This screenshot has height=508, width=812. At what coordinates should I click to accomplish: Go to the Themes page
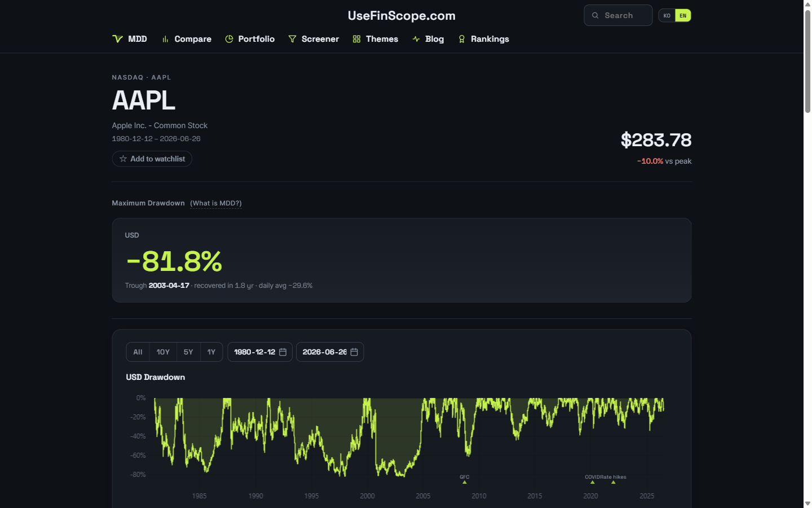(x=376, y=39)
